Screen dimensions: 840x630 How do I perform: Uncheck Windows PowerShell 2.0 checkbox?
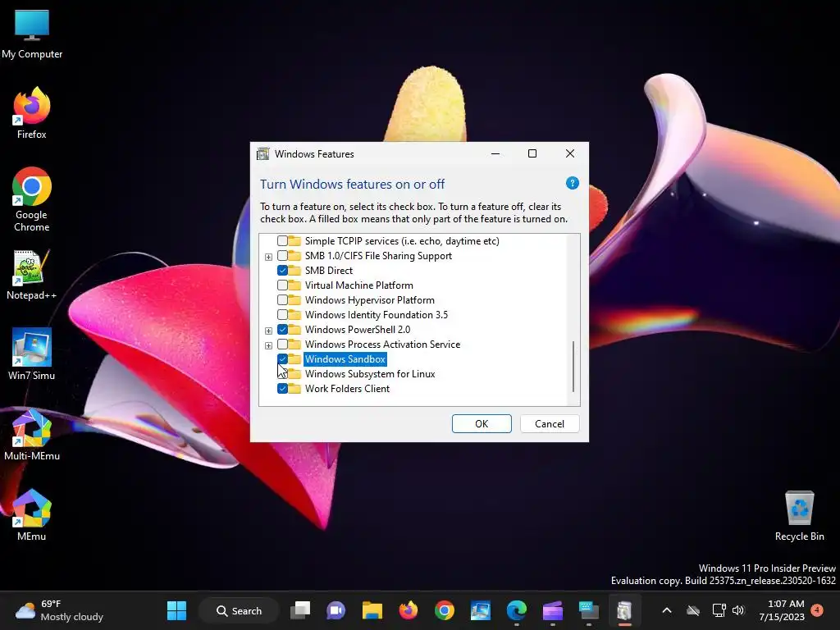(282, 330)
